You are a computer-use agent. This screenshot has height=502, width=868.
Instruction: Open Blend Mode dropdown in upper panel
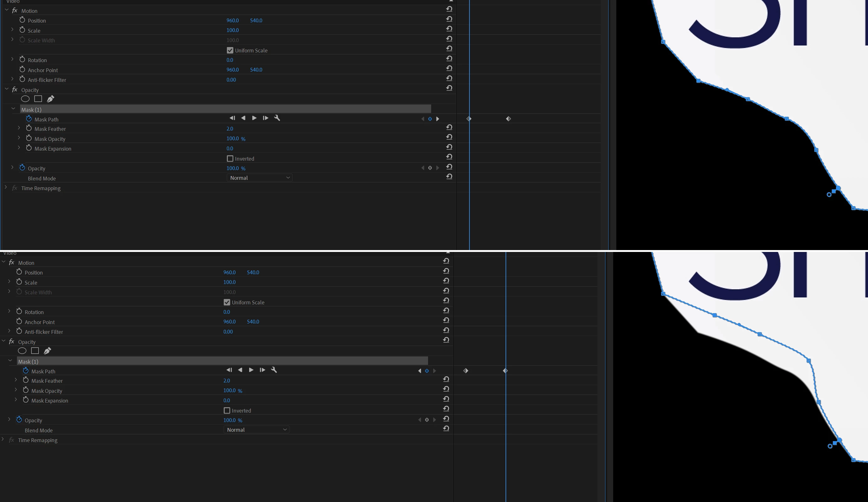pyautogui.click(x=260, y=178)
